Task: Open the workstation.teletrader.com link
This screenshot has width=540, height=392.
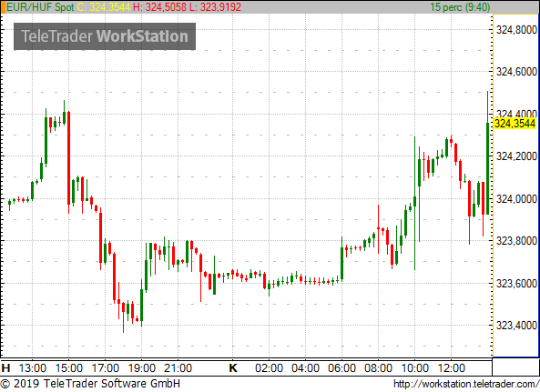Action: (x=466, y=384)
